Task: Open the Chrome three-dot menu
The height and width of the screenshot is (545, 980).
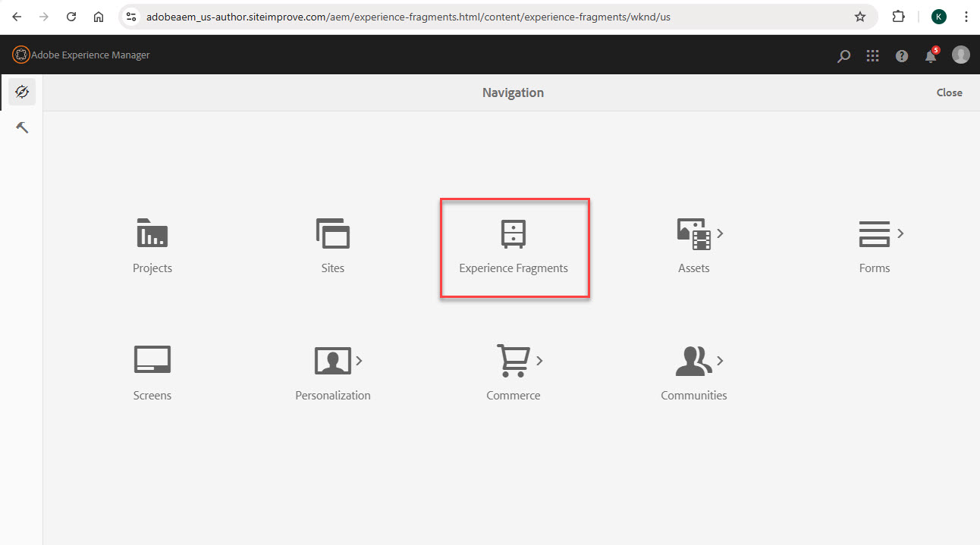Action: 966,16
